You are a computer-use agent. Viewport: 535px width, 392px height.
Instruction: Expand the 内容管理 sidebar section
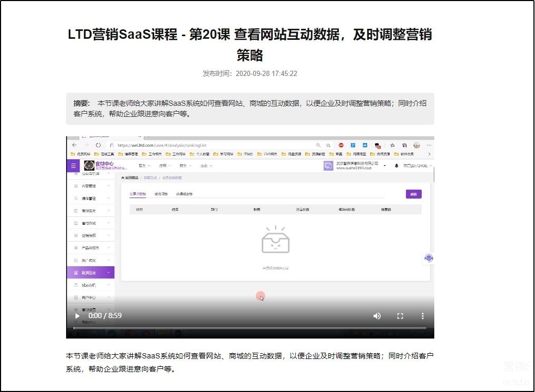click(x=90, y=186)
